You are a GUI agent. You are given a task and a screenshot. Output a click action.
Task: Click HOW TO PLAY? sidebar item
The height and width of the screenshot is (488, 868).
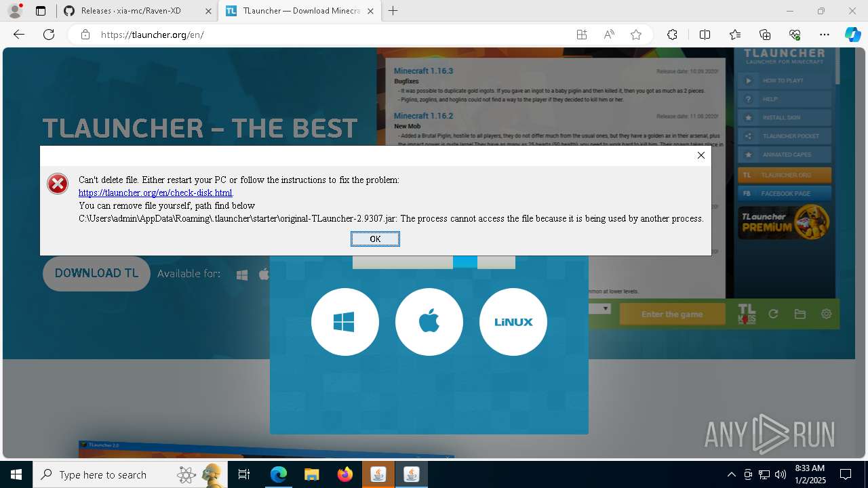coord(785,81)
